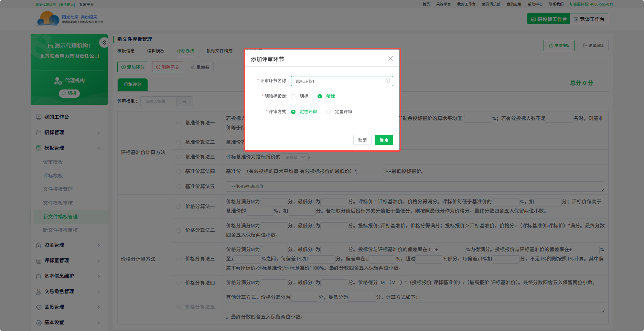Click the clear icon in 评审环节名称 field

coord(388,81)
